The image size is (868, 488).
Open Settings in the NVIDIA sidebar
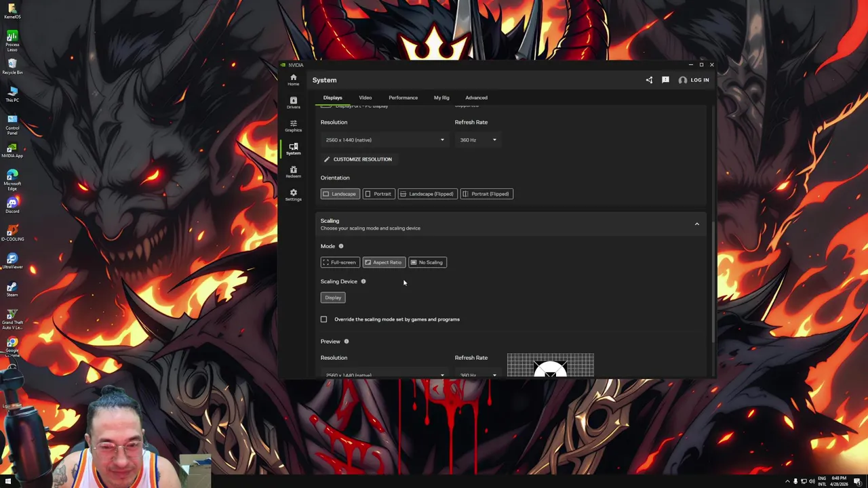coord(293,195)
